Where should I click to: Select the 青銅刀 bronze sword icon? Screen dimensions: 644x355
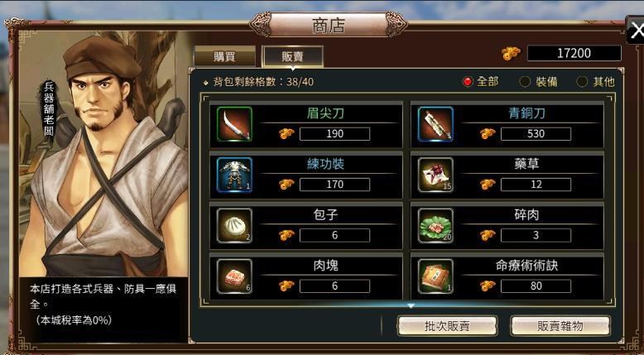pos(435,124)
